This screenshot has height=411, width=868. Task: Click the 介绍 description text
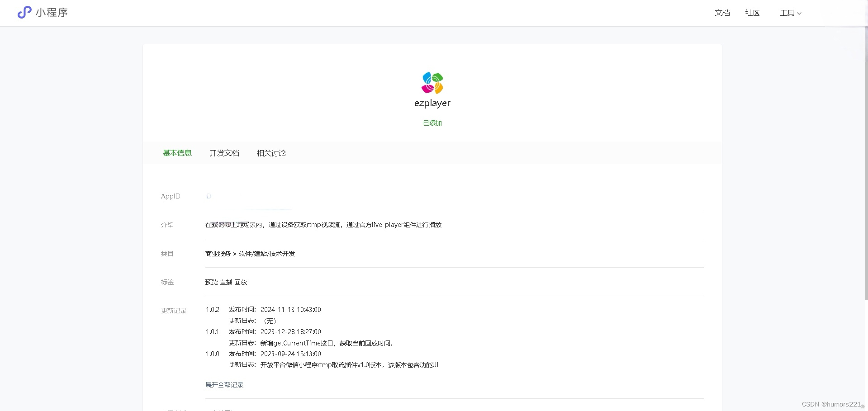pos(323,225)
